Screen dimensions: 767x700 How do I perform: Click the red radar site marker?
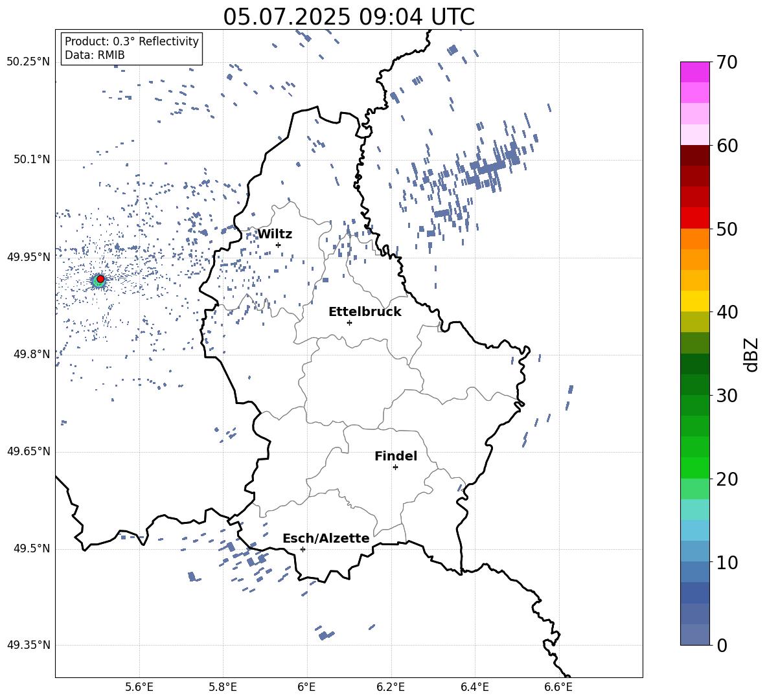pos(100,279)
